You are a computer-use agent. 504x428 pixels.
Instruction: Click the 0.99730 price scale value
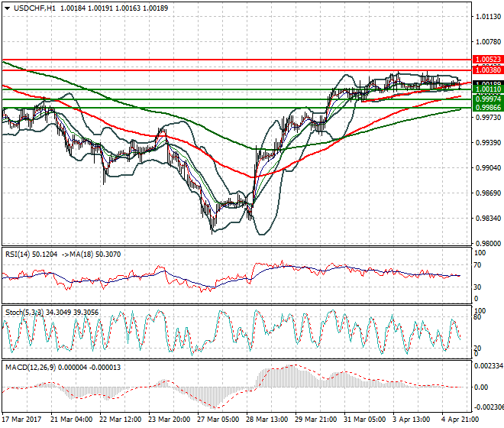[x=488, y=118]
